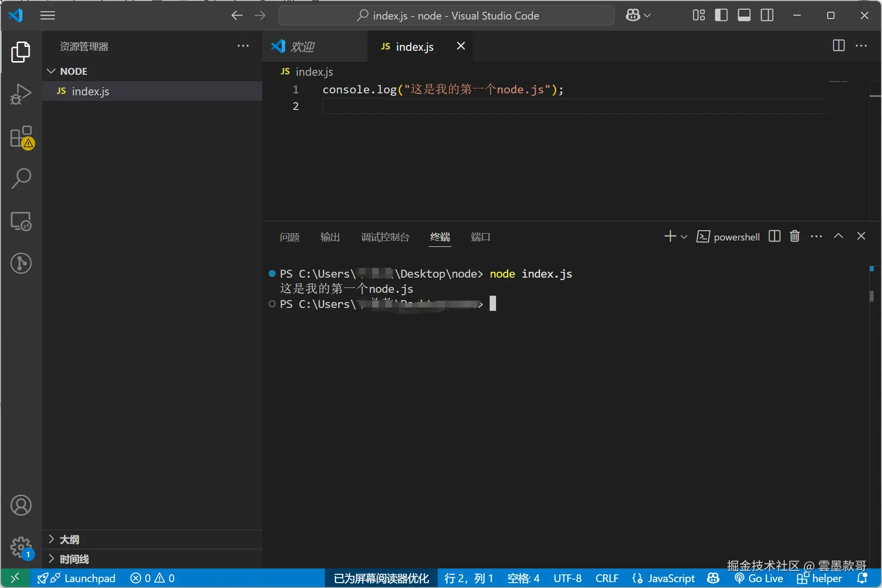This screenshot has height=588, width=882.
Task: Kill terminal with the trash icon
Action: (x=794, y=237)
